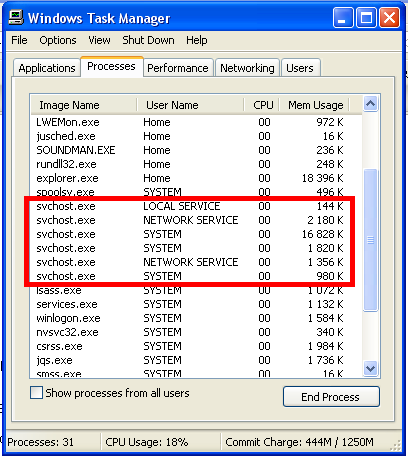Enable Show processes from all users

pos(36,393)
